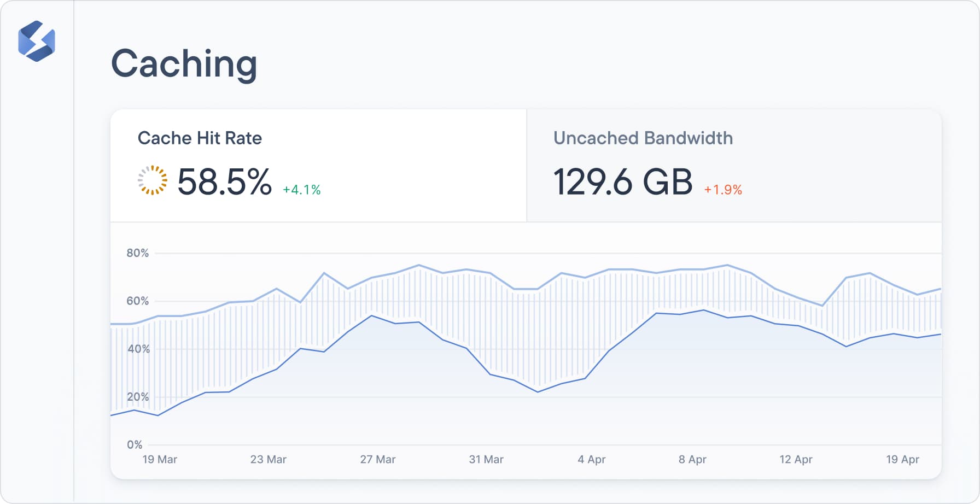Click the Cache Hit Rate spinner icon
The image size is (980, 504).
[x=152, y=180]
